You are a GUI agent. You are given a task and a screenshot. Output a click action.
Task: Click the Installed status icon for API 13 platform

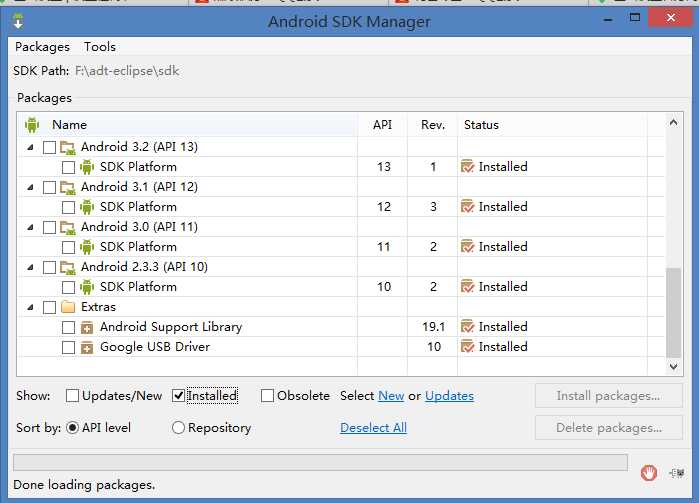point(467,167)
